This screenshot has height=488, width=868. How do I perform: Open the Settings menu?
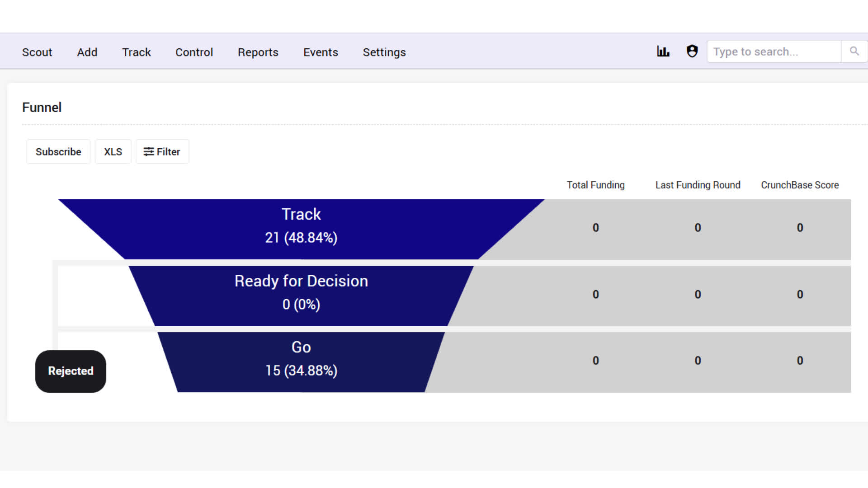[384, 52]
